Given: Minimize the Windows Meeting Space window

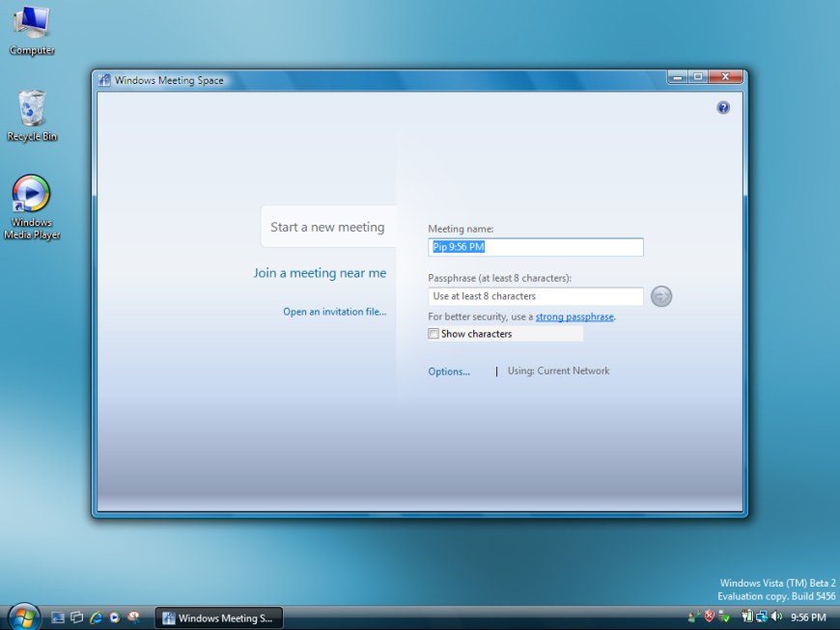Looking at the screenshot, I should coord(678,77).
